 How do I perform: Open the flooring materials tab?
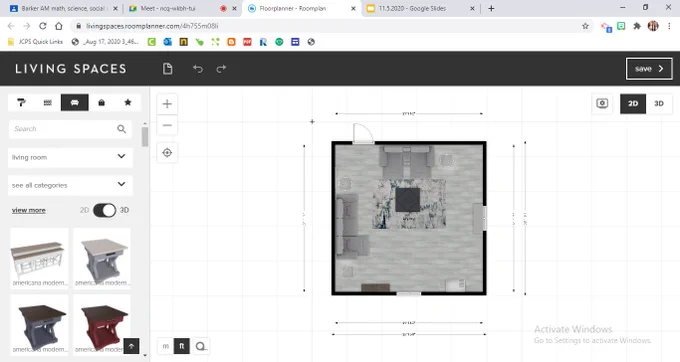pyautogui.click(x=48, y=102)
